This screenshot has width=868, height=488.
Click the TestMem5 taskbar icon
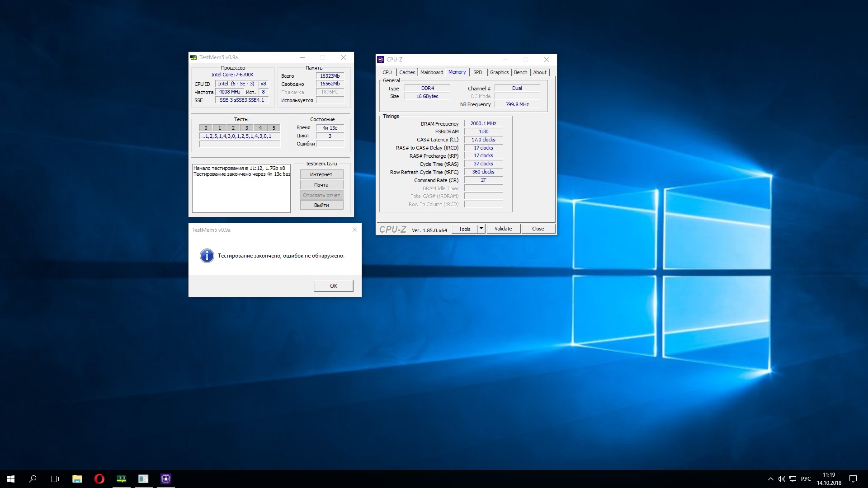(x=121, y=479)
